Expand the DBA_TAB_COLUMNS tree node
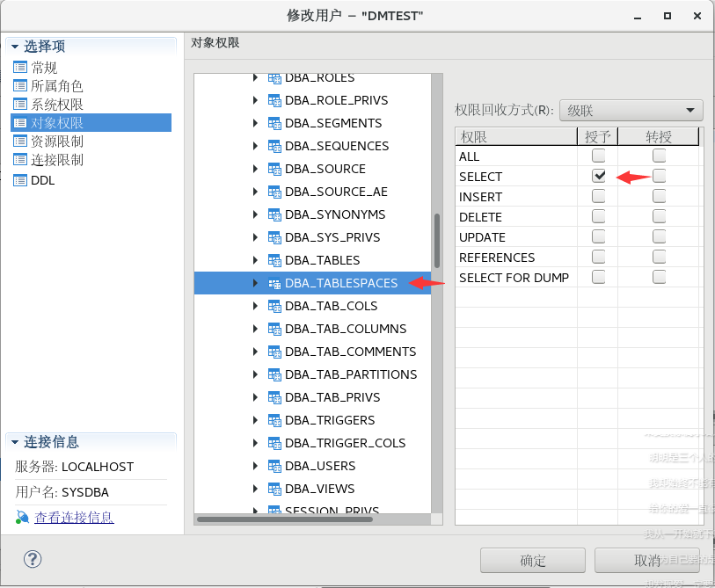This screenshot has height=588, width=715. (x=255, y=329)
